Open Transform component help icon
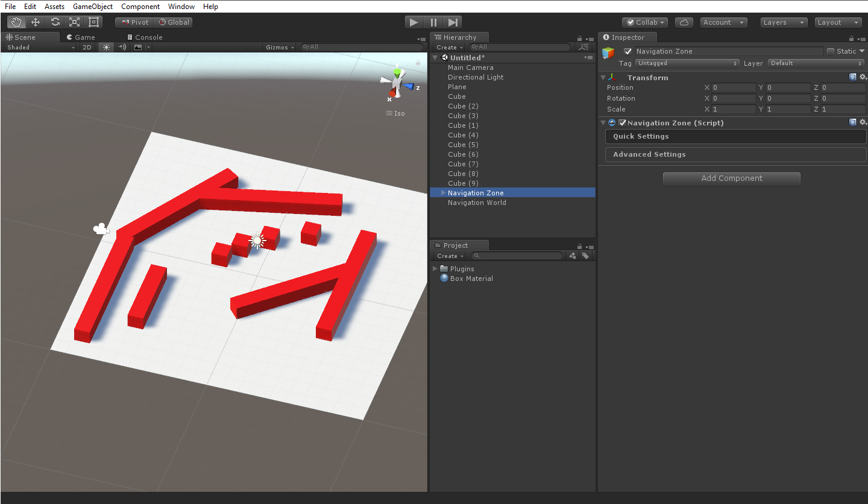Viewport: 868px width, 504px height. click(x=853, y=77)
